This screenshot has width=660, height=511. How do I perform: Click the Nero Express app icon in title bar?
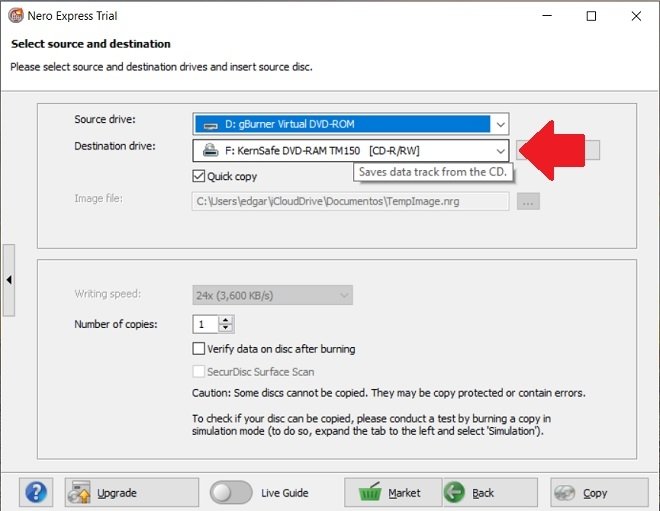(x=16, y=16)
